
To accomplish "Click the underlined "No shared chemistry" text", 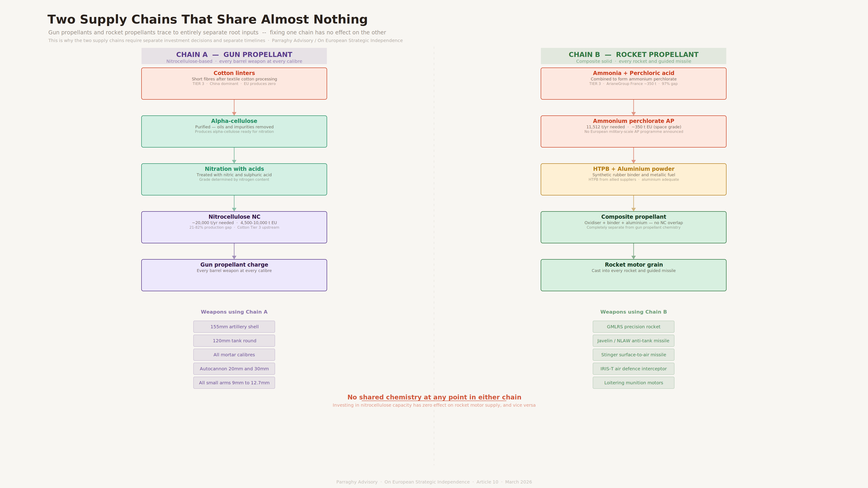I will click(434, 397).
